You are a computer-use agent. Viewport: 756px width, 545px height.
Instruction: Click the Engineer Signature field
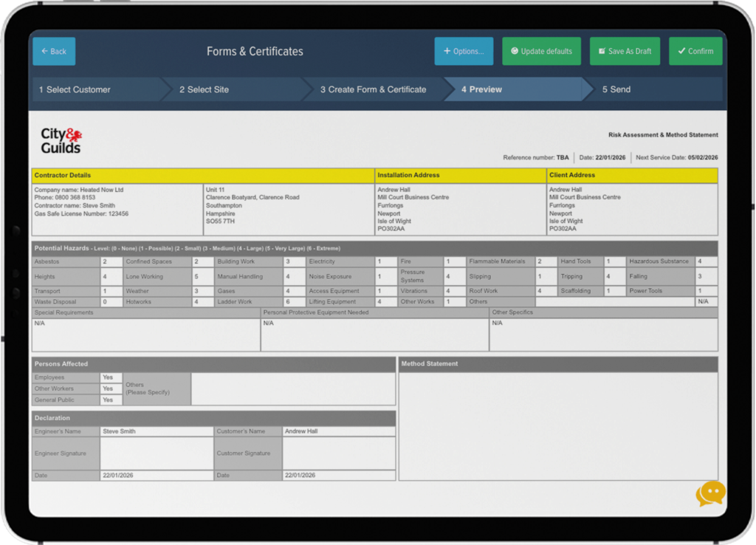[x=156, y=453]
